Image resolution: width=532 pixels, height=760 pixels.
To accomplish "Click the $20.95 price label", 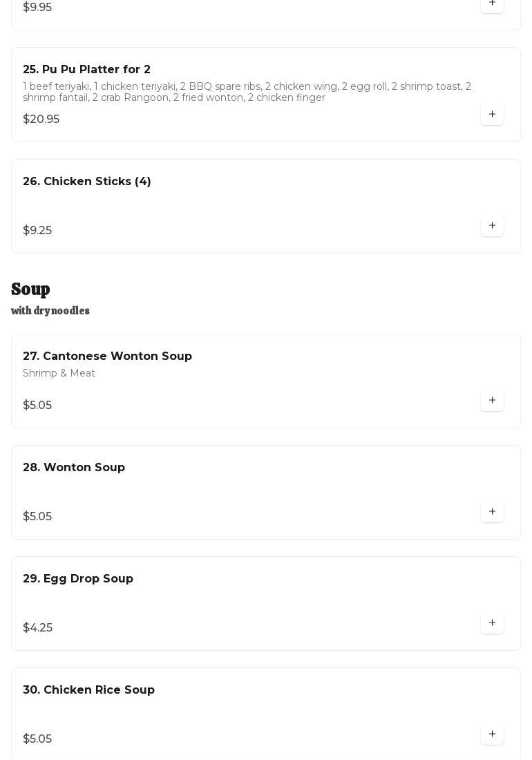I will tap(41, 120).
